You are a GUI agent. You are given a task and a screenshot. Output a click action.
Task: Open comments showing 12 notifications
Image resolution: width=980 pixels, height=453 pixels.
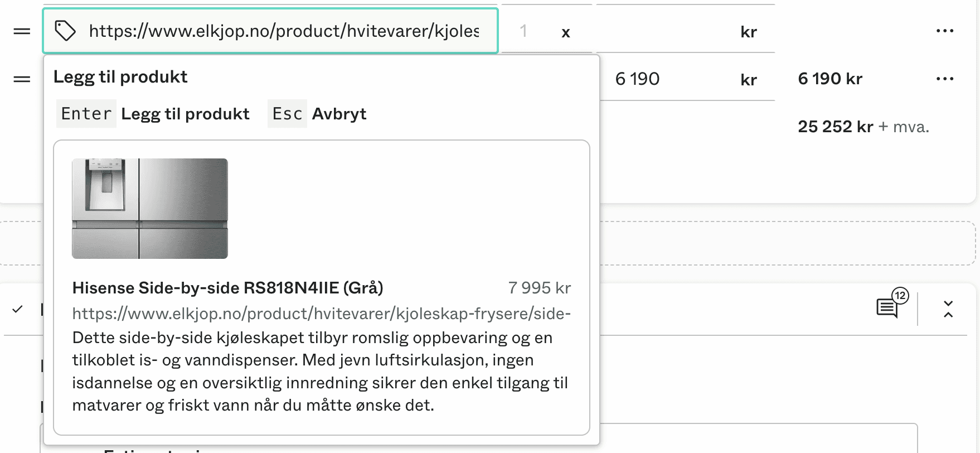coord(887,309)
